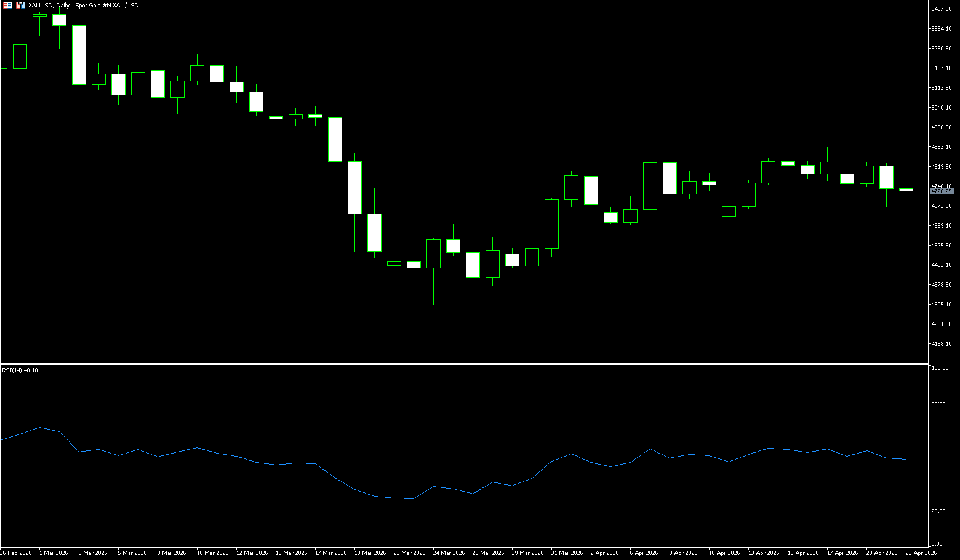This screenshot has width=960, height=560.
Task: Select the current price label 4728.25
Action: (942, 191)
